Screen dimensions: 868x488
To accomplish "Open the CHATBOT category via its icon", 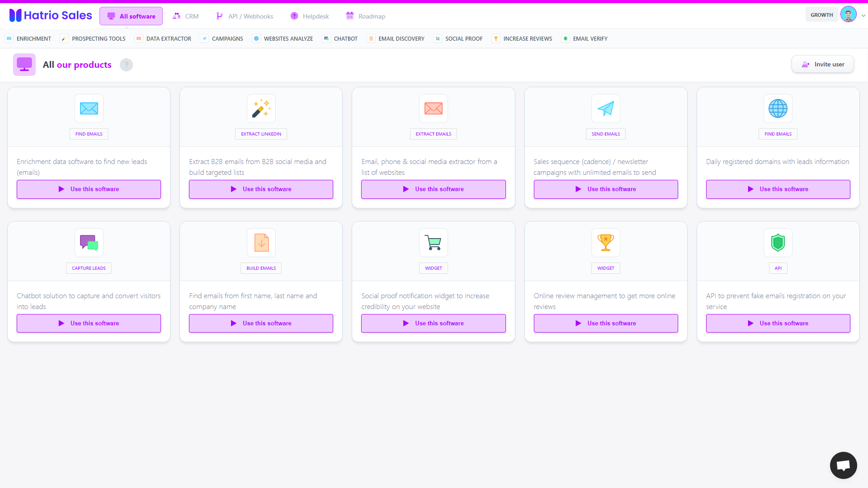I will pyautogui.click(x=326, y=38).
